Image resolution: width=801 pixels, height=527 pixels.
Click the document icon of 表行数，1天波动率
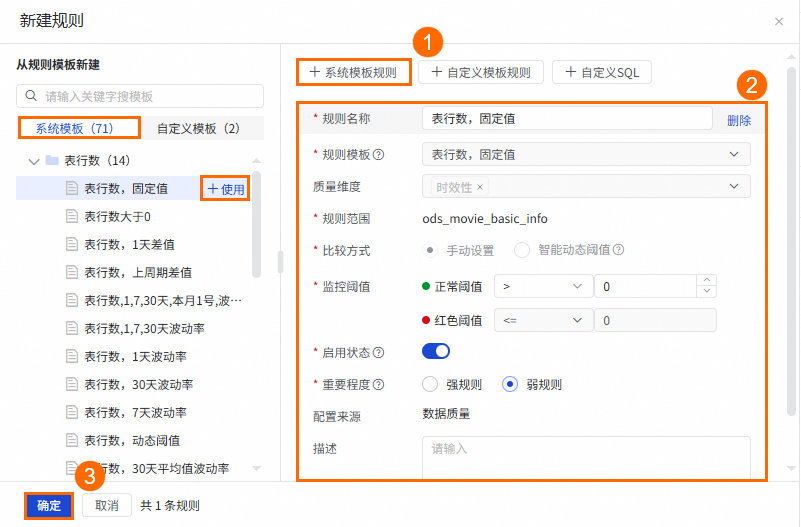coord(72,356)
